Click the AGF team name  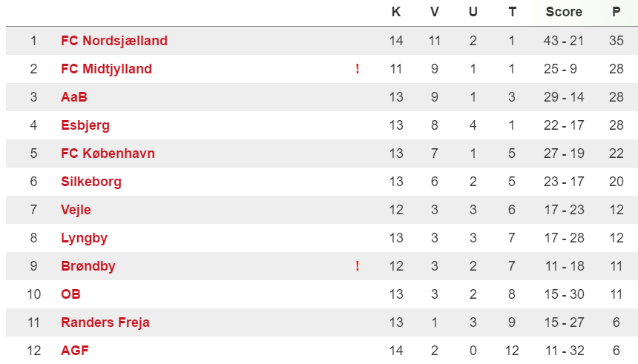coord(75,351)
